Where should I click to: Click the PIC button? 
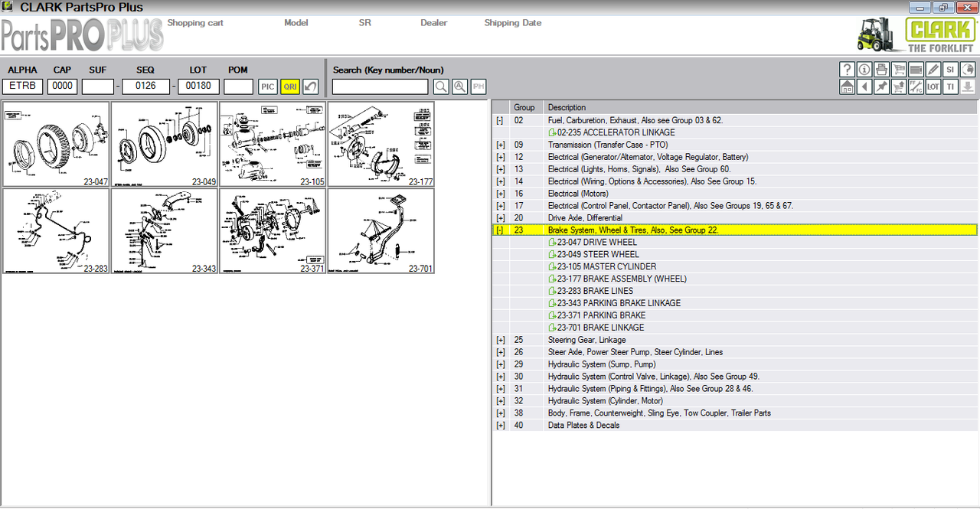click(267, 86)
